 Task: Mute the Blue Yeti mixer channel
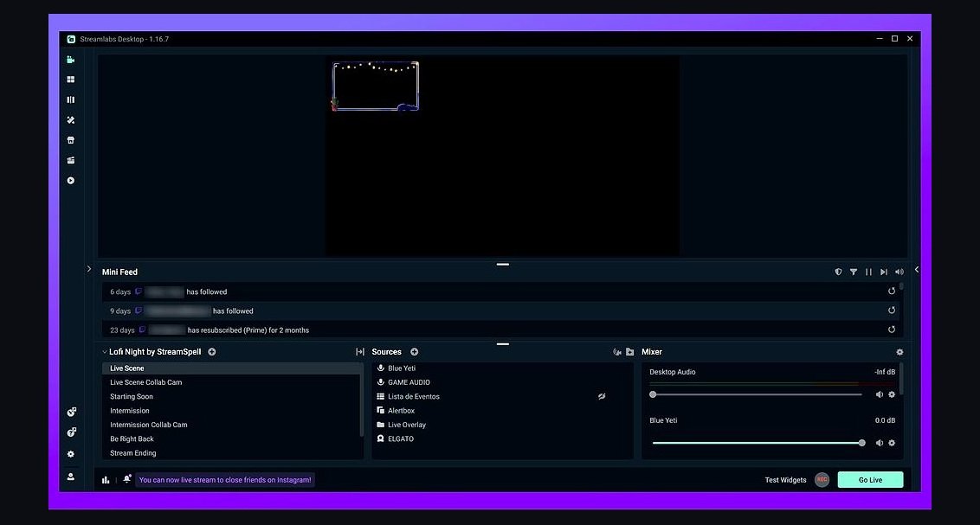click(x=880, y=443)
